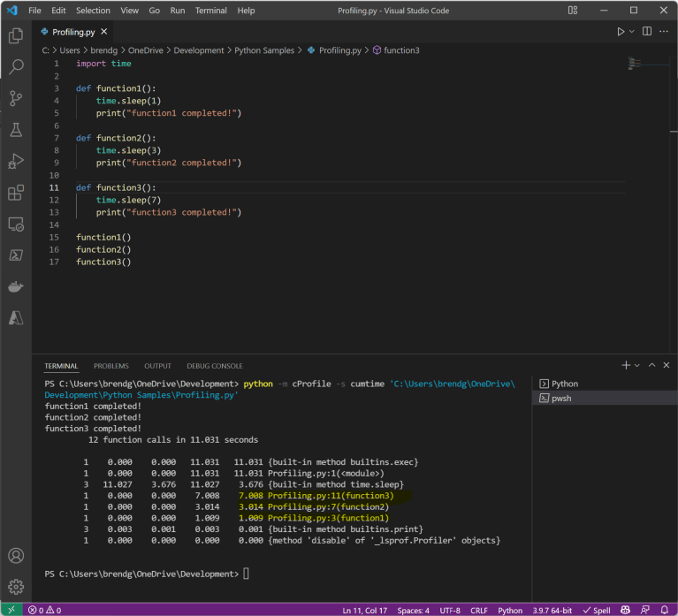Switch to the OUTPUT panel tab

coord(157,366)
